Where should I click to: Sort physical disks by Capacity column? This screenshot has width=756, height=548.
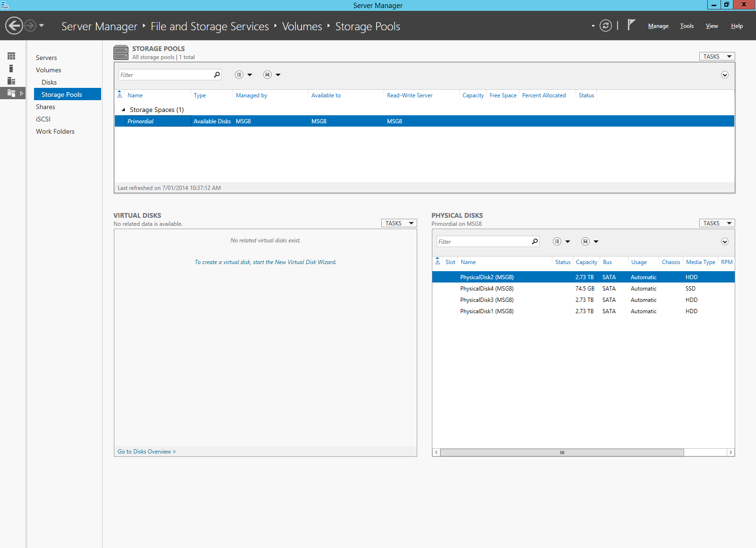point(586,262)
